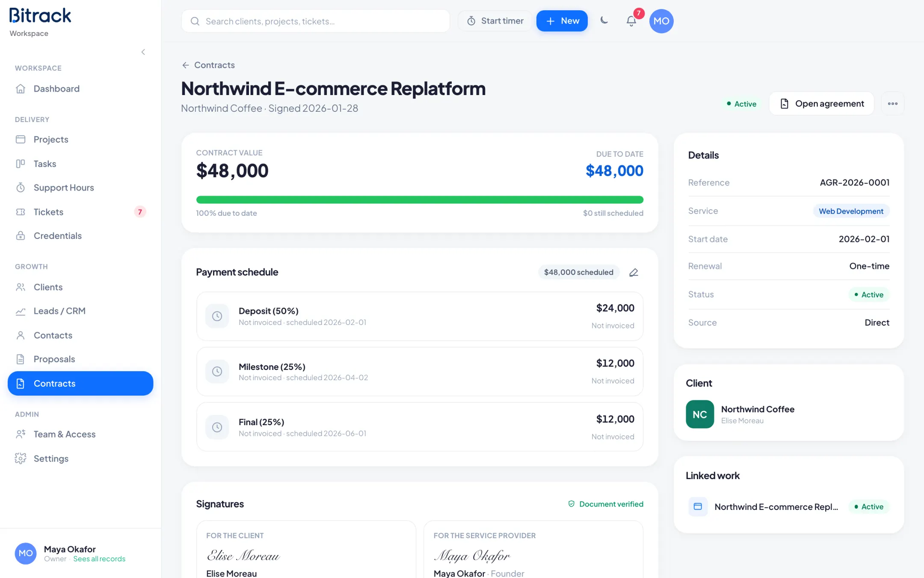Viewport: 924px width, 578px height.
Task: Click the green due-to-date progress bar
Action: point(420,200)
